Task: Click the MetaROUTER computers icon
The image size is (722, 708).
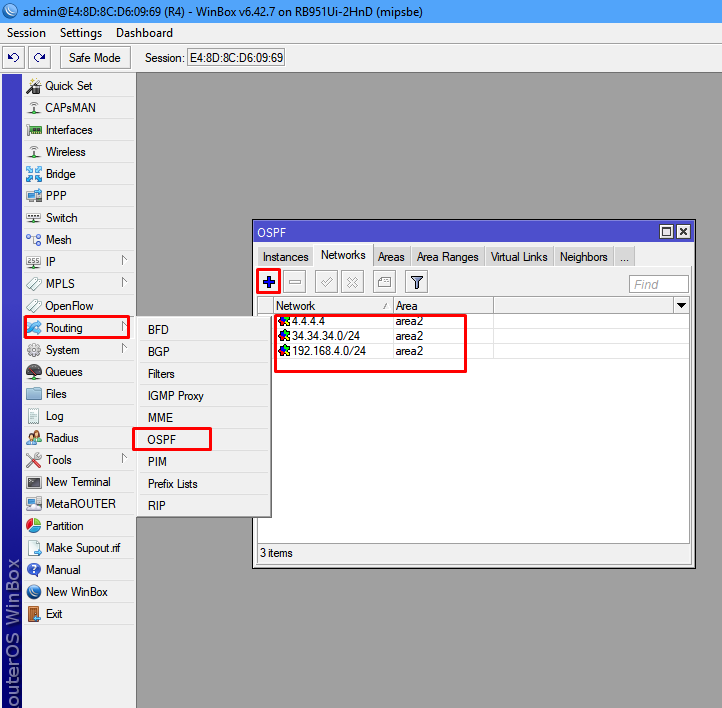Action: coord(34,504)
